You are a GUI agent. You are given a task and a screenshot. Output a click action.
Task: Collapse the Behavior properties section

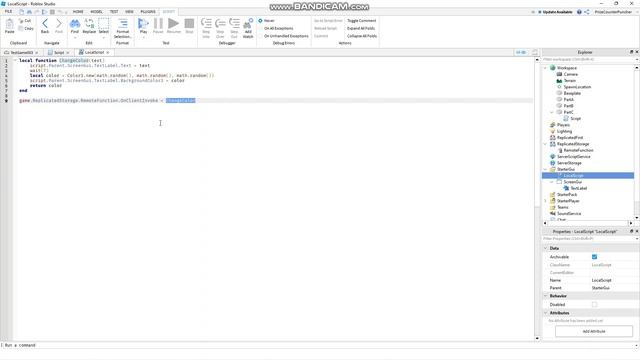[x=545, y=296]
